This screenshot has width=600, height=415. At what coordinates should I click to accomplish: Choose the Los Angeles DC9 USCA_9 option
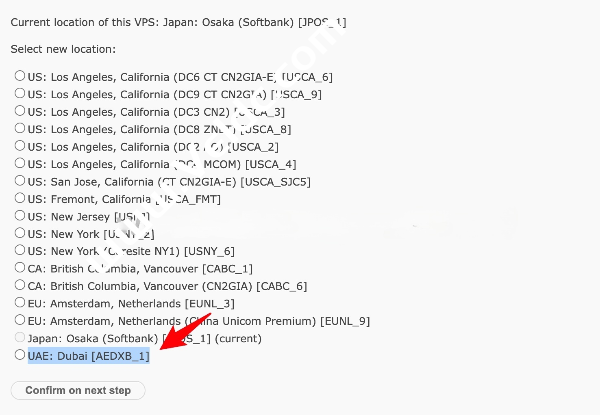[x=20, y=94]
